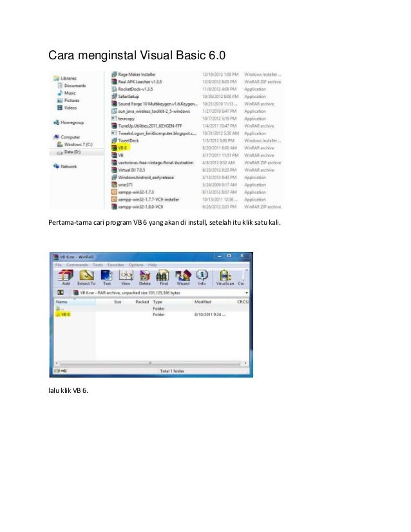This screenshot has height=532, width=411.
Task: Select Homegroup in the navigation pane
Action: click(x=68, y=122)
